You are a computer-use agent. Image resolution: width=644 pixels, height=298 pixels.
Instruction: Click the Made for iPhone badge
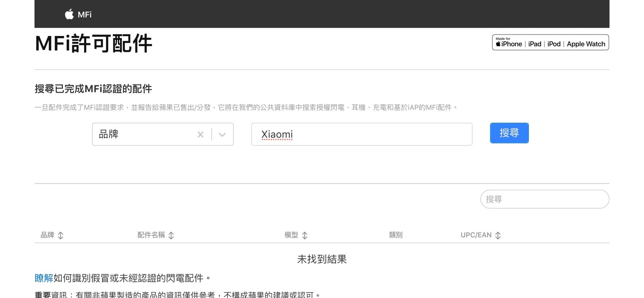tap(550, 42)
